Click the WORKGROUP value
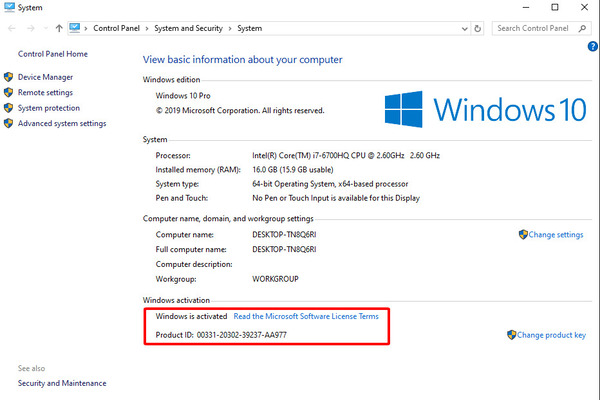This screenshot has width=600, height=400. tap(275, 279)
